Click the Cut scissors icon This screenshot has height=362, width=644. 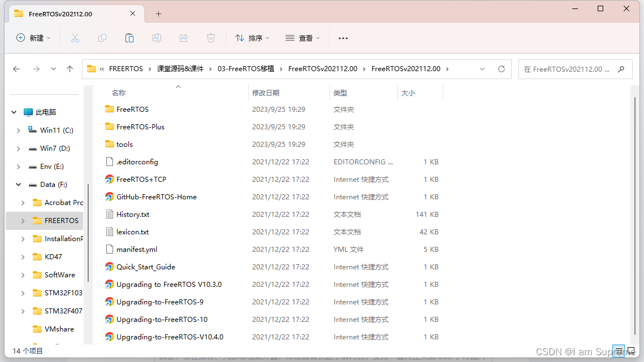75,38
